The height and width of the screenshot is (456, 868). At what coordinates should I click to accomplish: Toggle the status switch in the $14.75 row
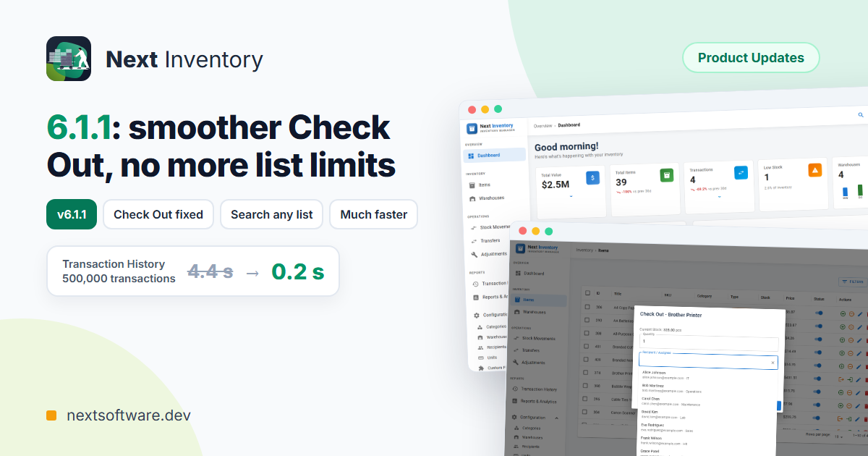[819, 366]
